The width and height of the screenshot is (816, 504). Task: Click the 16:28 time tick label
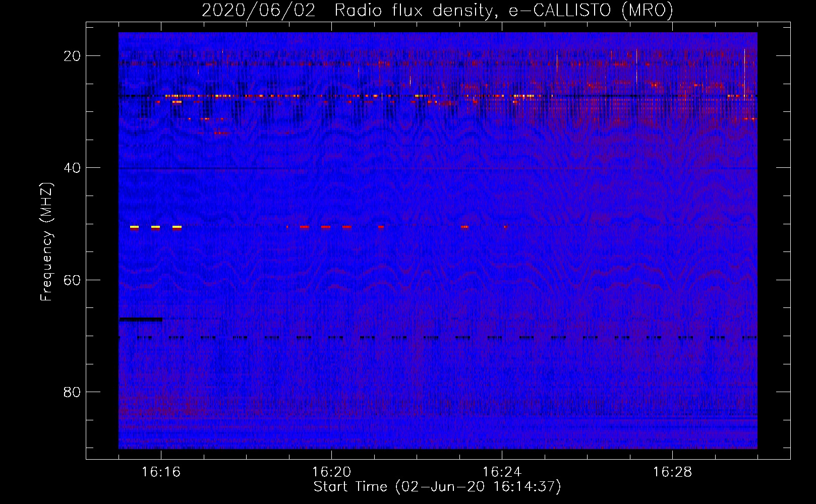point(672,472)
